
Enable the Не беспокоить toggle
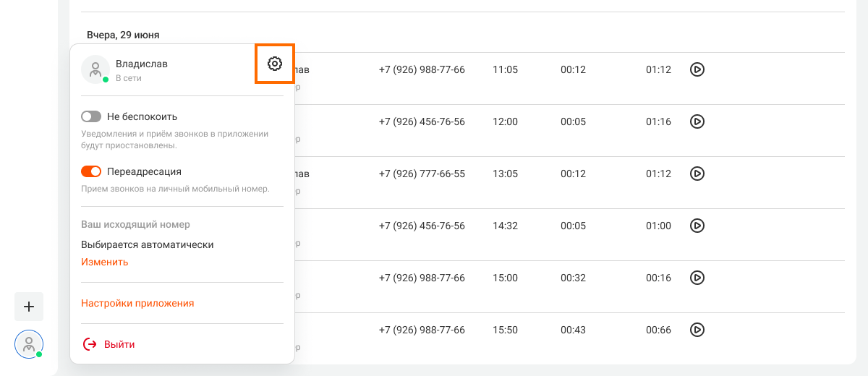(91, 116)
